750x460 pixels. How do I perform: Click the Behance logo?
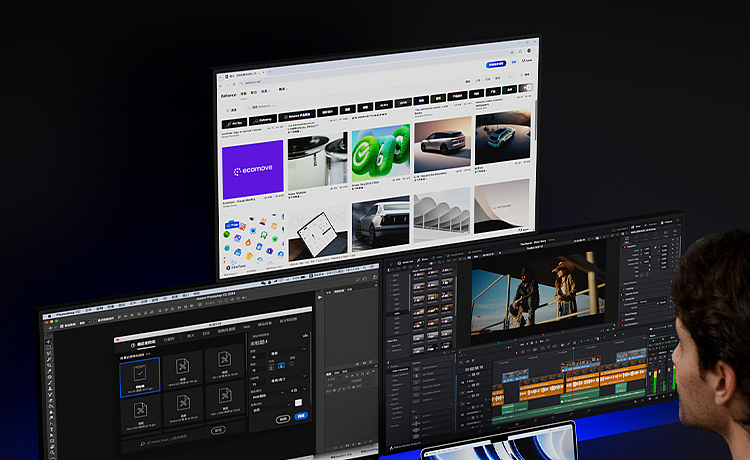229,95
